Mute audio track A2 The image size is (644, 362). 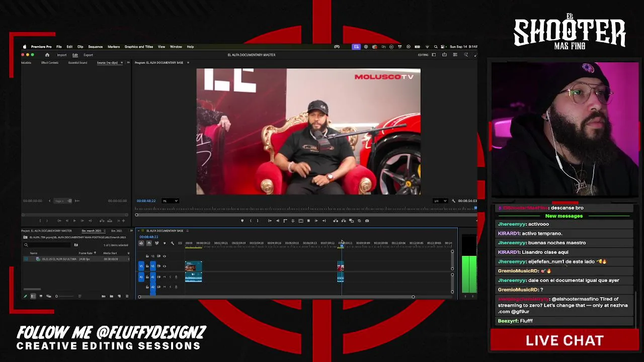coord(165,287)
